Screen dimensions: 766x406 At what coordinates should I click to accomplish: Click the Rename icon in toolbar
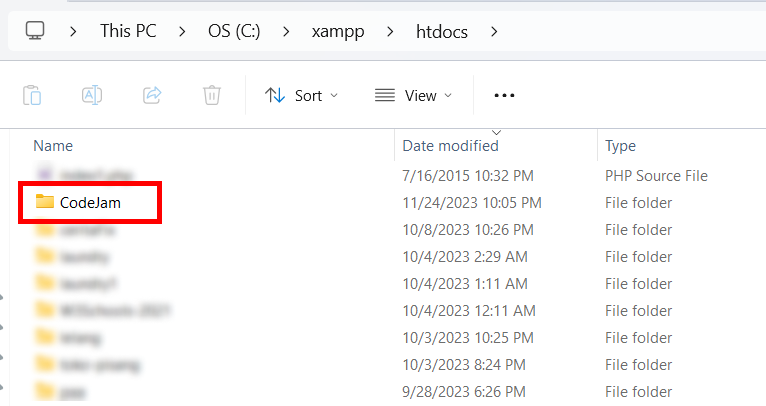click(92, 95)
